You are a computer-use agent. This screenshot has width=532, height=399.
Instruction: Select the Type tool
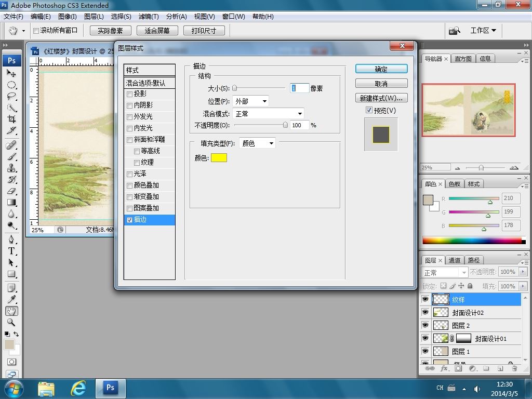(x=11, y=251)
